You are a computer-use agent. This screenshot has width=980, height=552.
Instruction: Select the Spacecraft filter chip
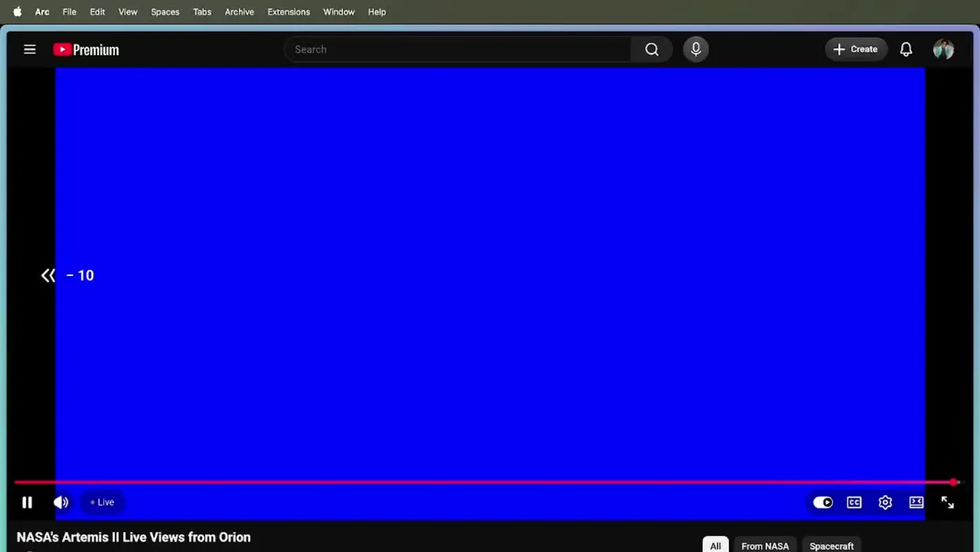pos(832,546)
